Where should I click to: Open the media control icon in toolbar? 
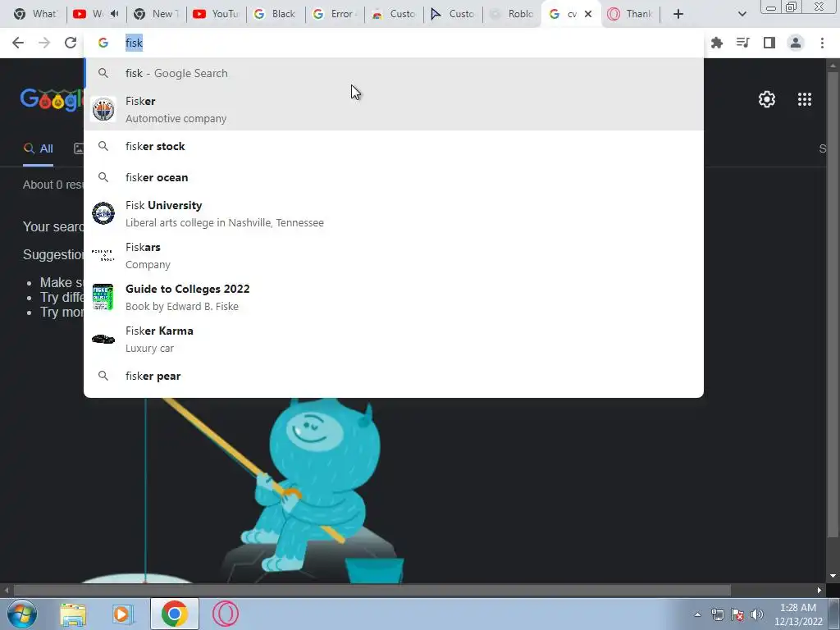tap(743, 43)
